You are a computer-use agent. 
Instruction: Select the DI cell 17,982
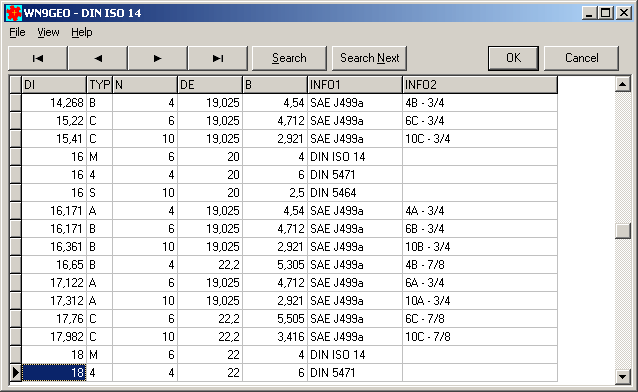[54, 337]
